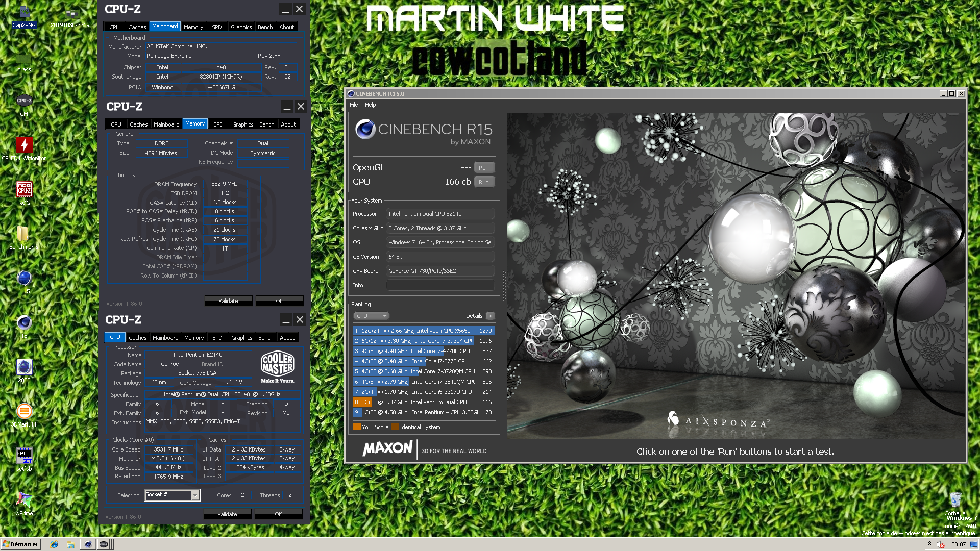The width and height of the screenshot is (980, 551).
Task: Open Memory tab in bottom CPU-Z window
Action: click(x=194, y=338)
